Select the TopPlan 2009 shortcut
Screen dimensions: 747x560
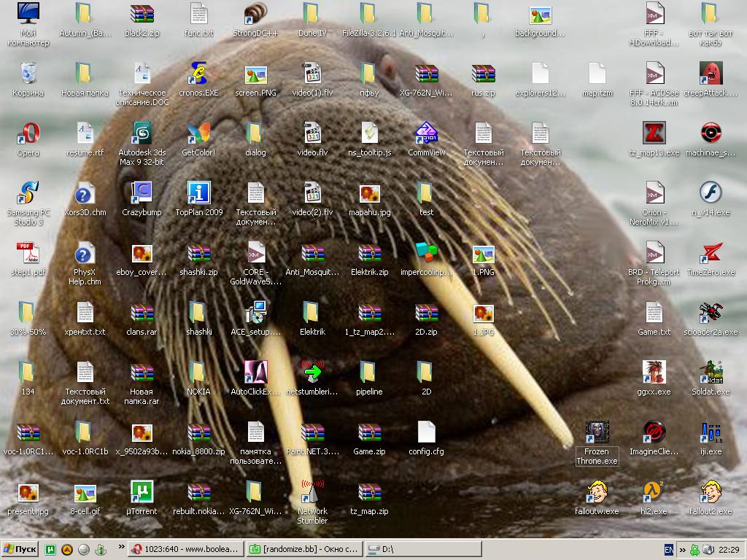click(198, 194)
